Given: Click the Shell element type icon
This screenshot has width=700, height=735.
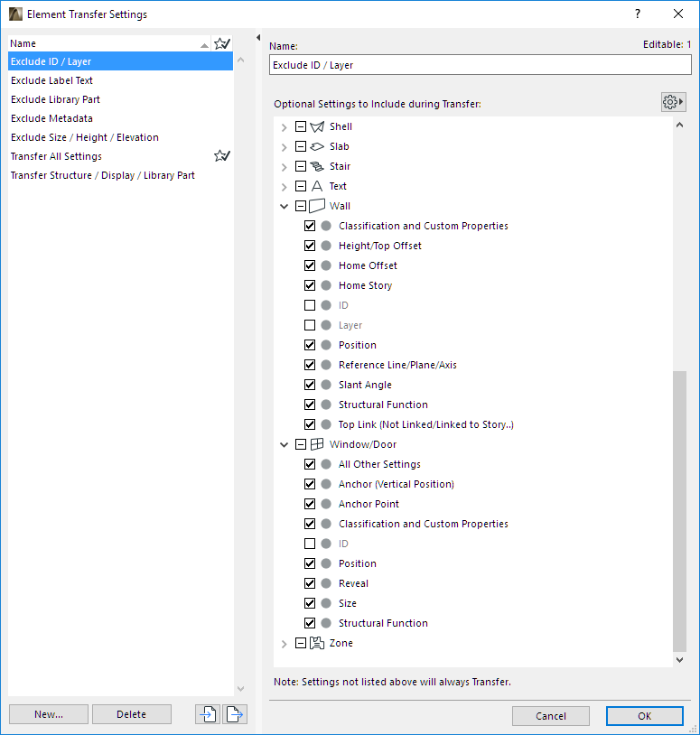Looking at the screenshot, I should click(x=317, y=126).
